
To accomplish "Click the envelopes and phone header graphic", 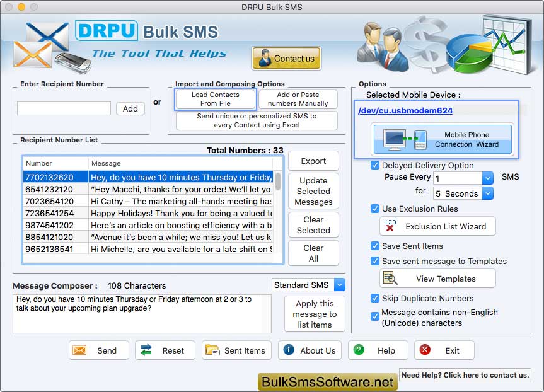I will [52, 49].
